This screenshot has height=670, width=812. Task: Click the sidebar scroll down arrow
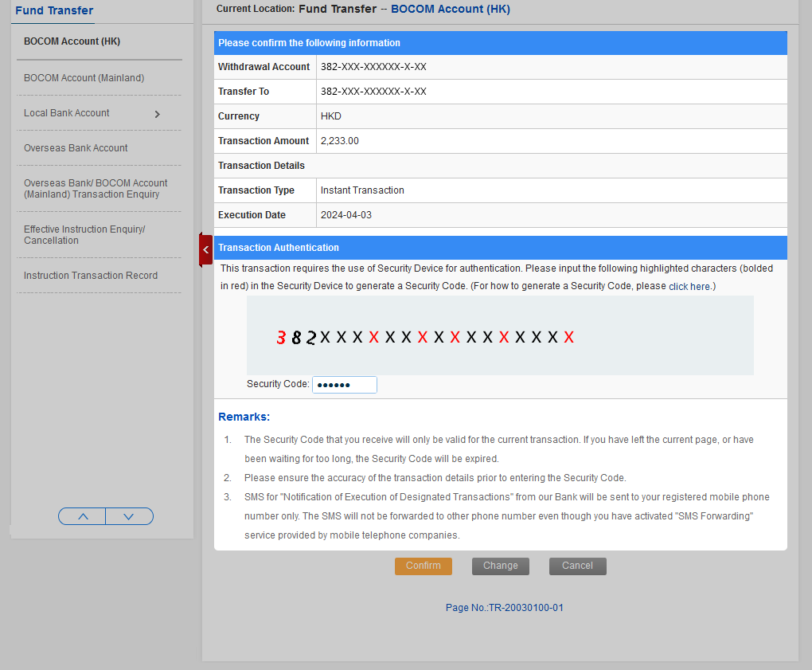[x=129, y=516]
